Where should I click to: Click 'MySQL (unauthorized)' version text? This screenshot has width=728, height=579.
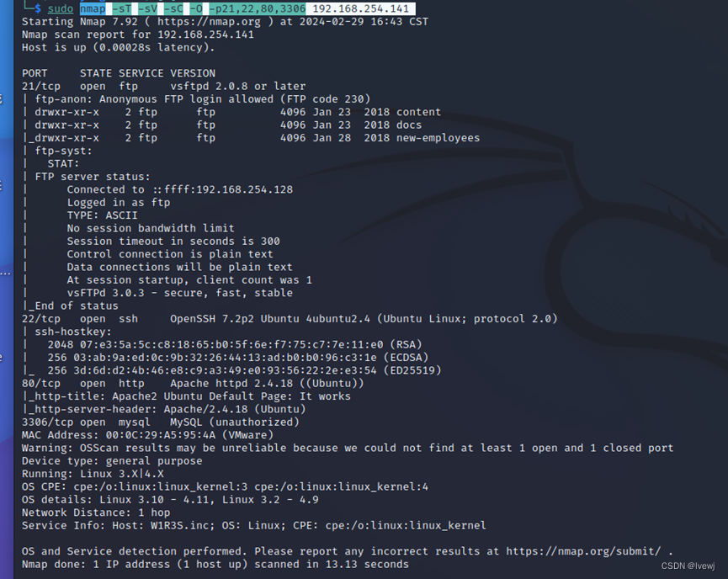tap(235, 422)
